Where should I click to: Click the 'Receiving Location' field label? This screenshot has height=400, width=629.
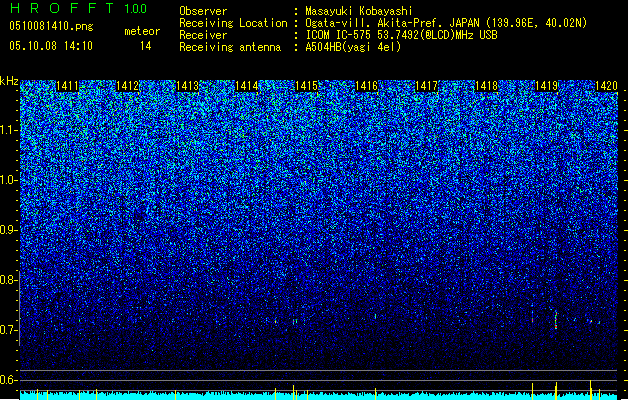tap(233, 23)
